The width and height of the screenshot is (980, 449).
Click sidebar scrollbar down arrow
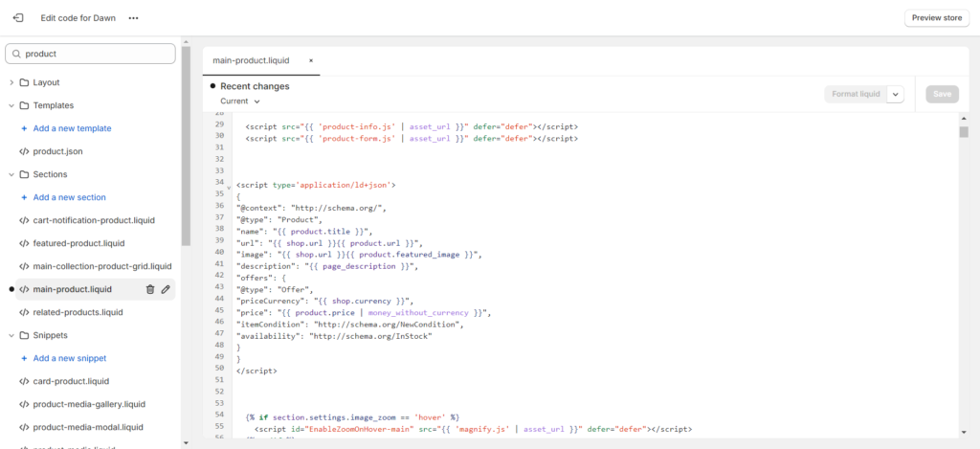(x=186, y=443)
